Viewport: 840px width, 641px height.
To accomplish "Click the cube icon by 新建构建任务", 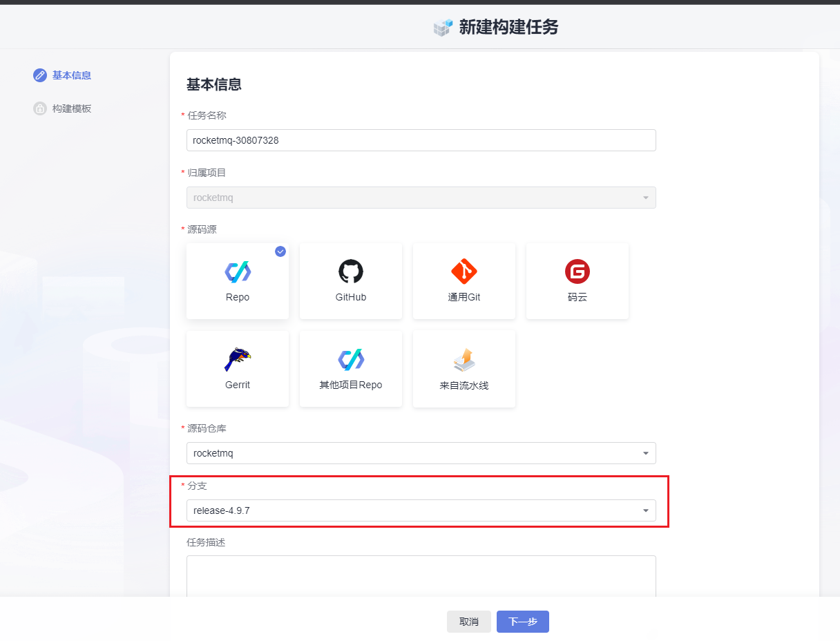I will coord(443,28).
